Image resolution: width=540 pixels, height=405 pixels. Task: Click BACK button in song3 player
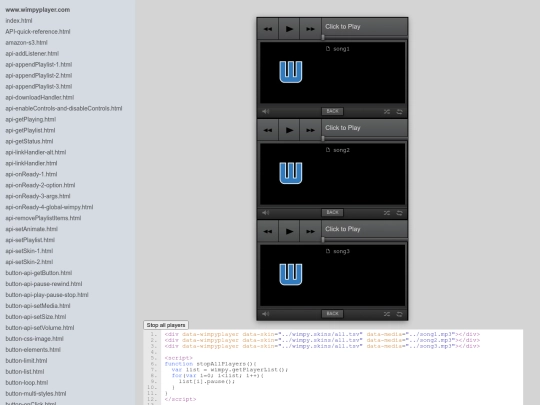coord(332,314)
